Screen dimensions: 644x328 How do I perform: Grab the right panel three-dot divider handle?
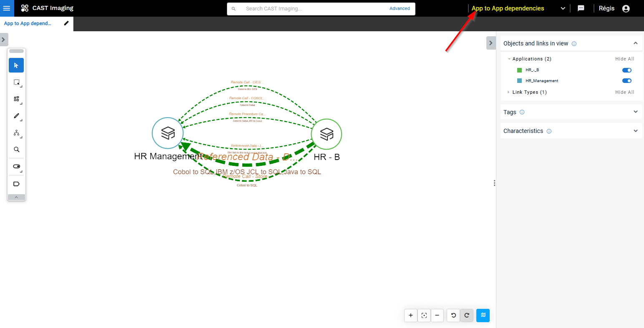tap(494, 183)
